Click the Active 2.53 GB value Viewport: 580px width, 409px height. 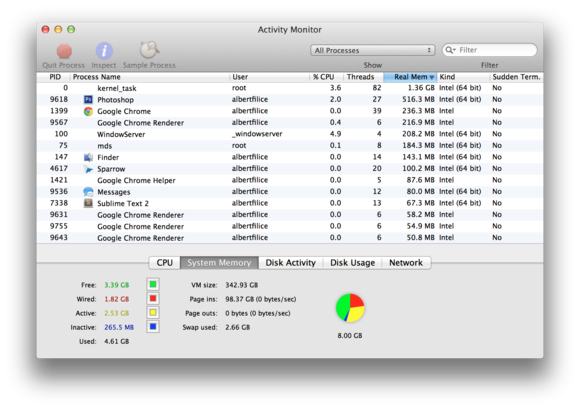point(117,313)
